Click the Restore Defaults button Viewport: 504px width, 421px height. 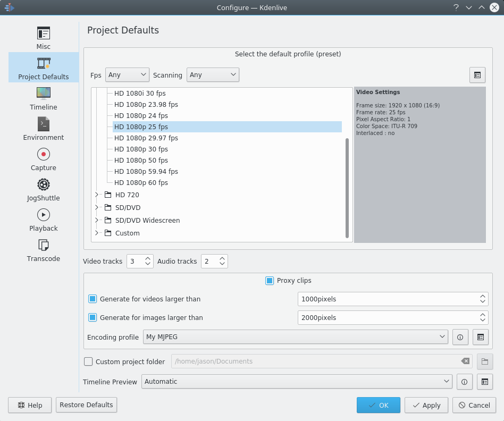[x=87, y=405]
